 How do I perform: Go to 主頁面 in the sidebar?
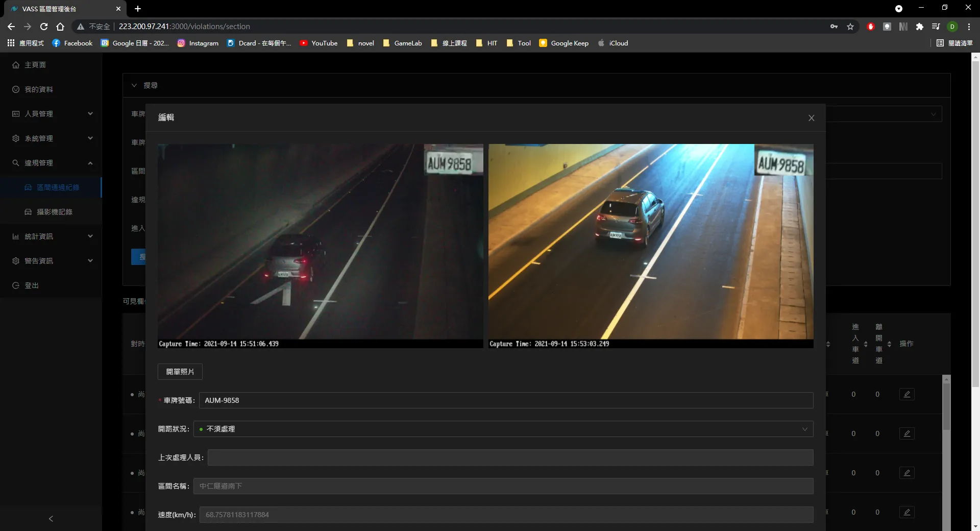(35, 65)
